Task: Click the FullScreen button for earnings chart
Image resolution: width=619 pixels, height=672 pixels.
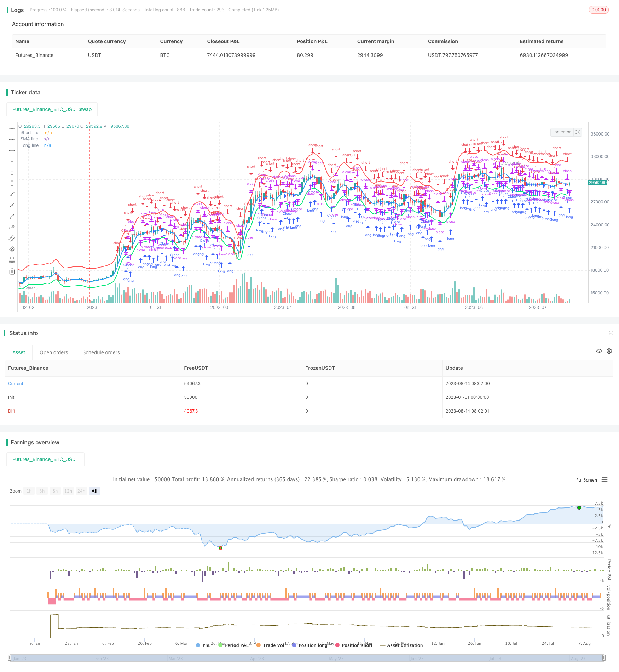Action: [x=586, y=480]
